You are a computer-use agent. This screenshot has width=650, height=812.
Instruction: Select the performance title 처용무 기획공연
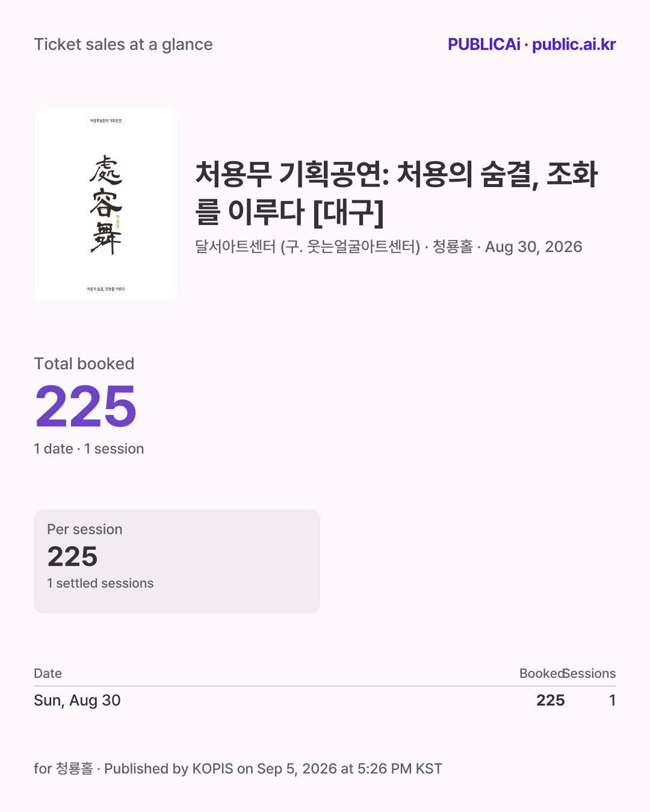point(397,193)
